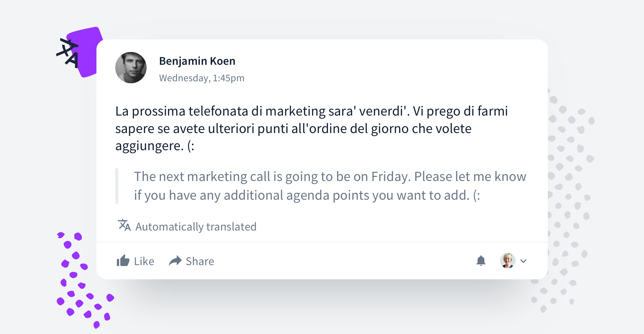Click the translated English quote text
The height and width of the screenshot is (334, 644).
click(x=330, y=186)
